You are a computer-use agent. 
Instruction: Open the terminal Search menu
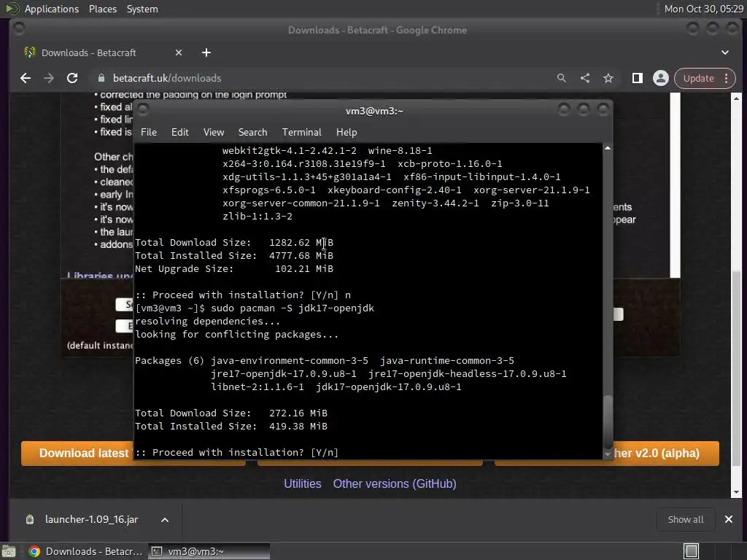click(252, 133)
